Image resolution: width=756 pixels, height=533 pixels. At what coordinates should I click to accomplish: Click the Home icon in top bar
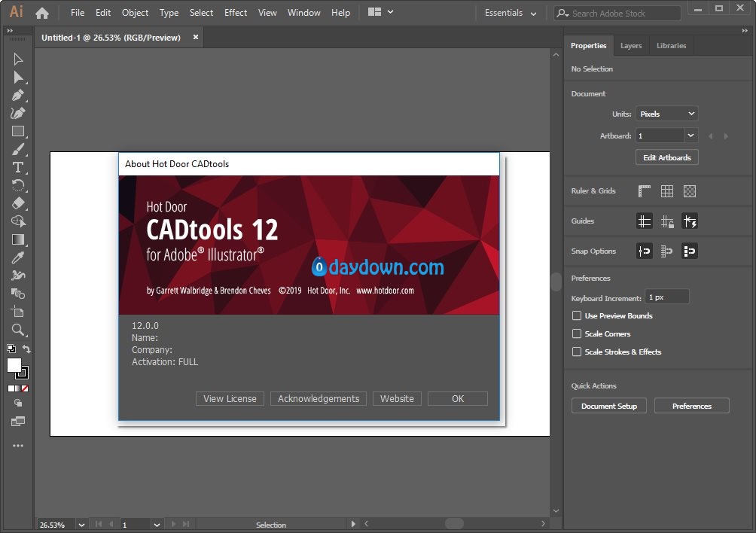coord(42,13)
